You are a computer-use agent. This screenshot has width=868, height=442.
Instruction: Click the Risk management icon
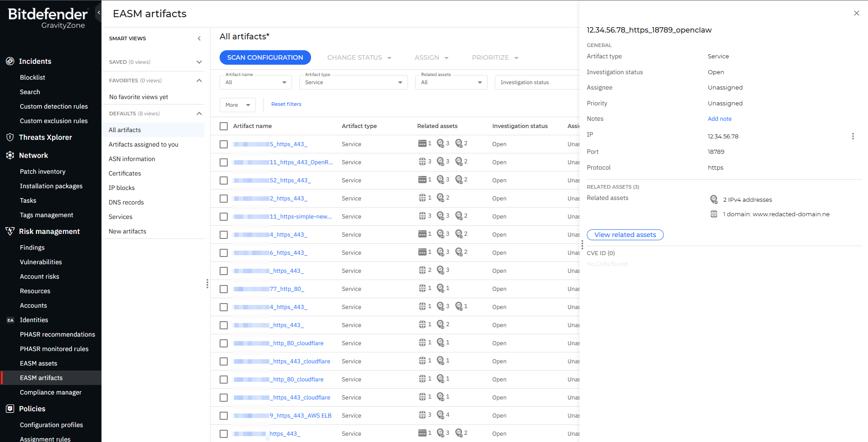pyautogui.click(x=10, y=231)
